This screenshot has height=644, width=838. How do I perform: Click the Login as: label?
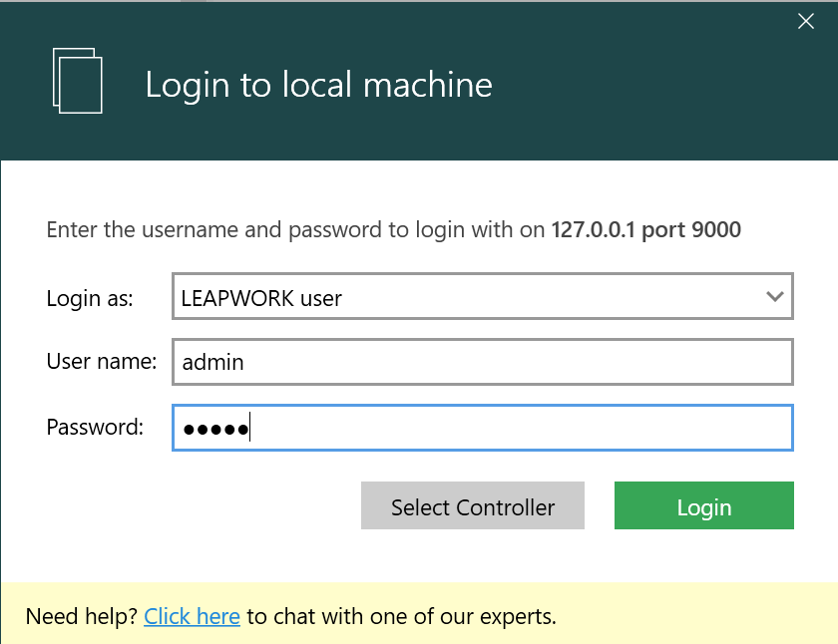90,298
